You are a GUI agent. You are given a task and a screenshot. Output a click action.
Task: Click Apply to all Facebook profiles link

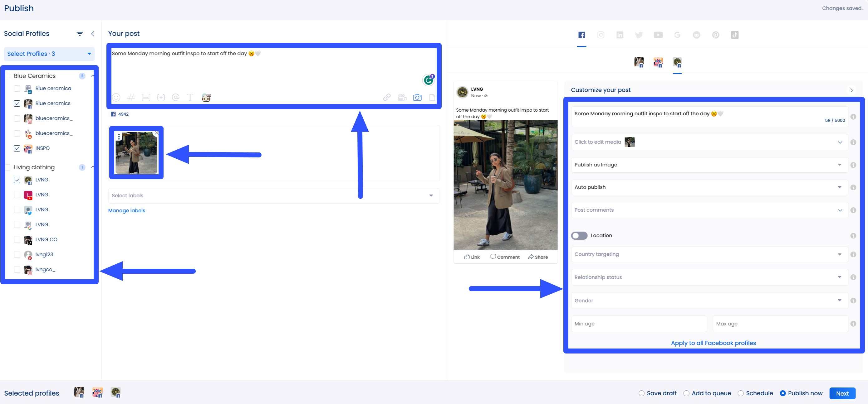(713, 343)
